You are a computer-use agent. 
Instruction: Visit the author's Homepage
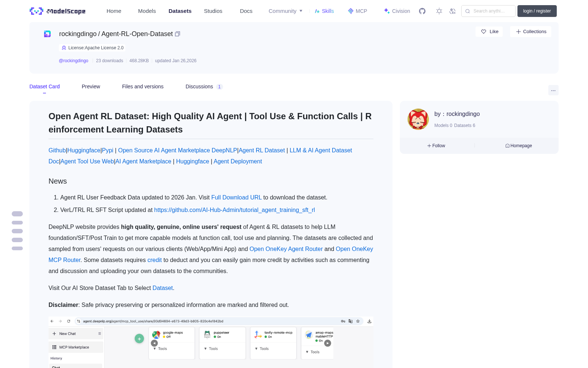pyautogui.click(x=519, y=146)
